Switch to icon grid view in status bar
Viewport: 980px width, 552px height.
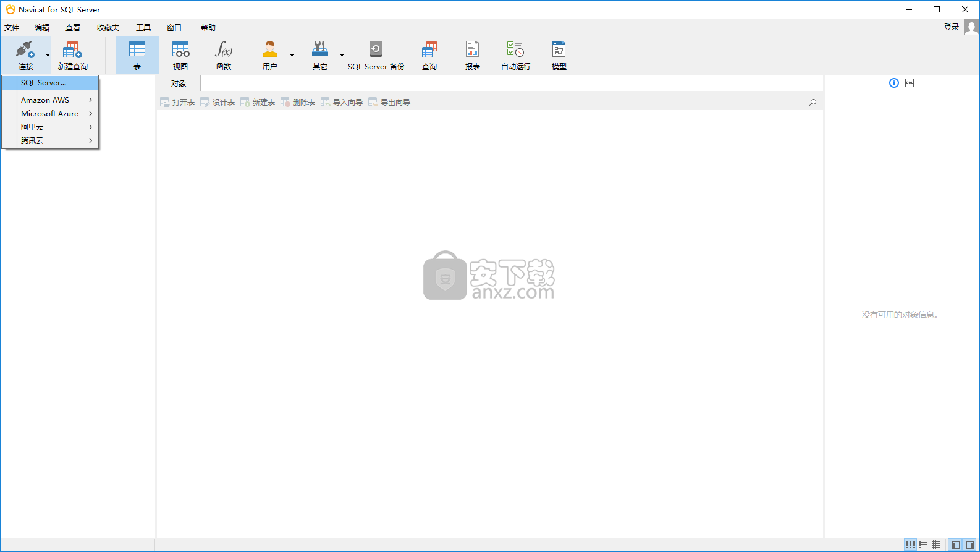[910, 545]
